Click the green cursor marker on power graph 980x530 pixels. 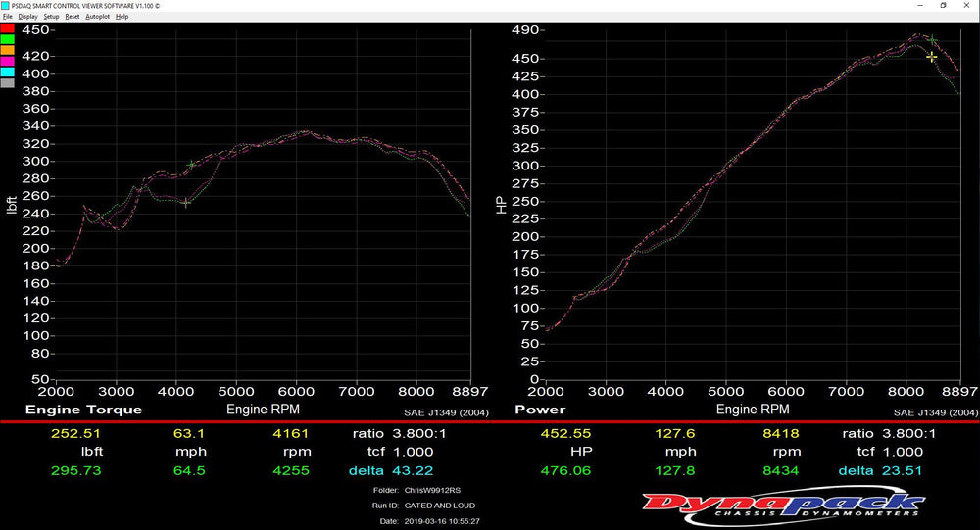[x=932, y=40]
